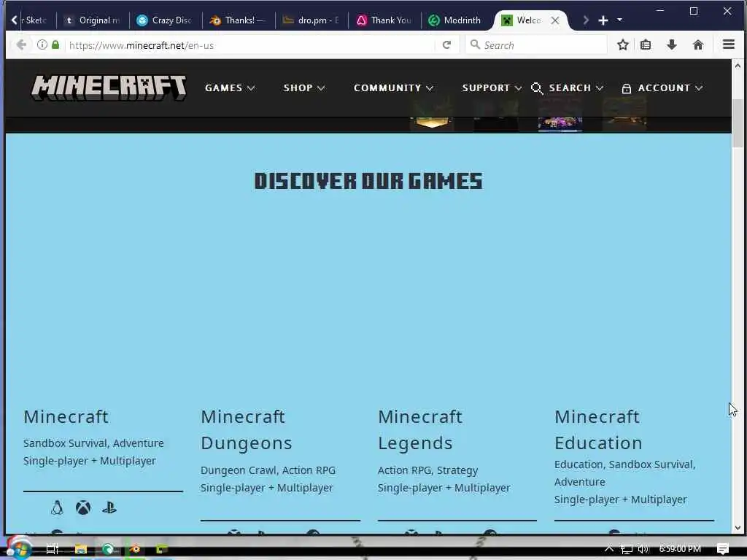Click the Minecraft logo in the header

109,87
